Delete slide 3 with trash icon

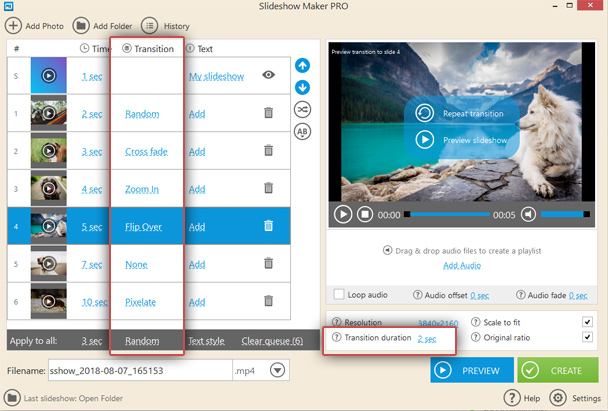tap(268, 188)
